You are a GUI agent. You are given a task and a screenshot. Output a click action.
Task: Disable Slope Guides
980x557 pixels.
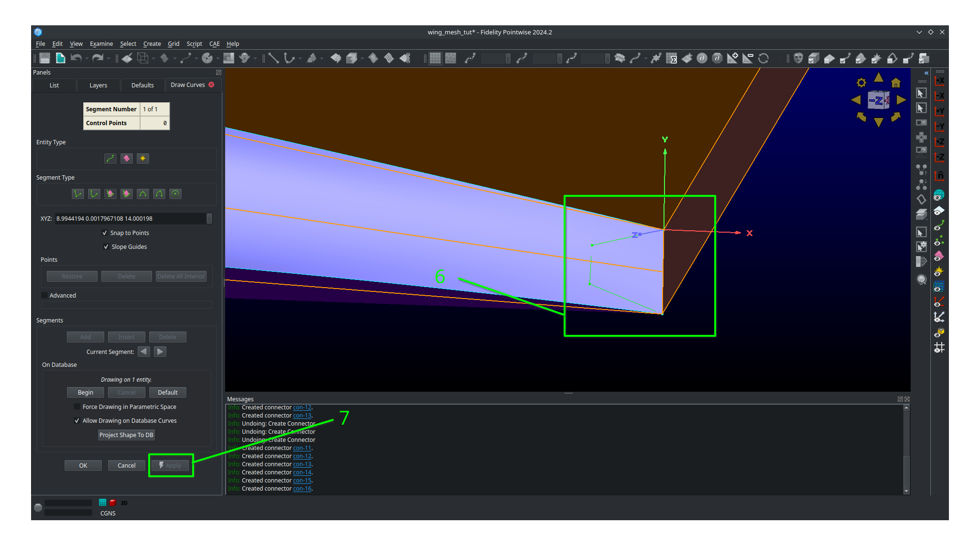(107, 246)
